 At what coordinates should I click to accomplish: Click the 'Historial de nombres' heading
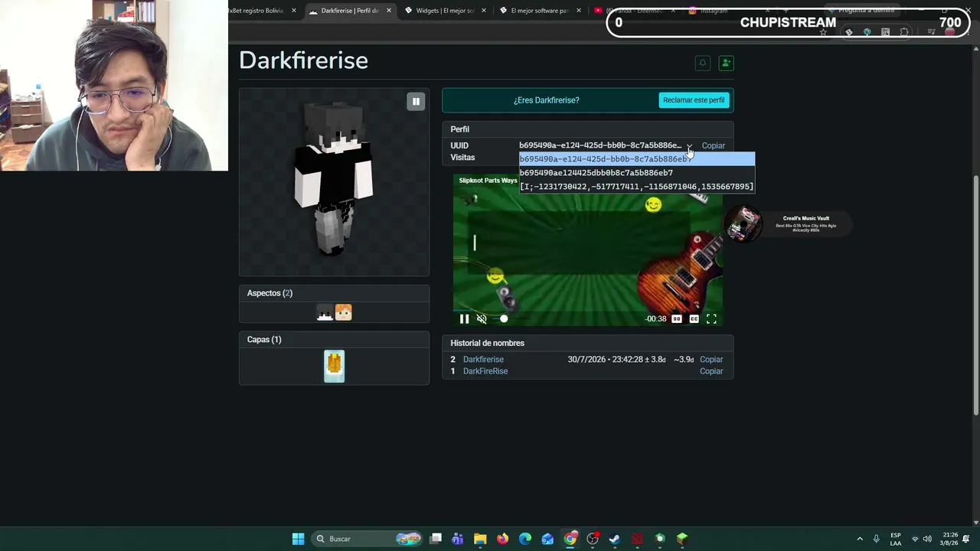pos(487,343)
